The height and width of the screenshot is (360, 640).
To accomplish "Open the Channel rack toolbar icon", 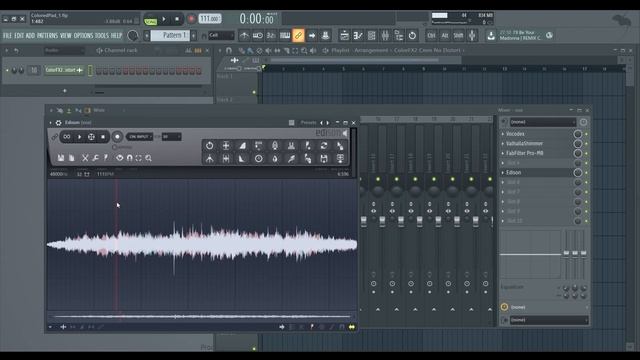I will tap(371, 36).
